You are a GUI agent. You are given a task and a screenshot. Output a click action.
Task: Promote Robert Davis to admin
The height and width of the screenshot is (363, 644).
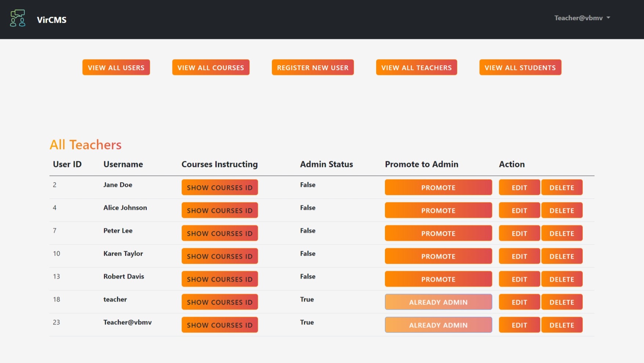pyautogui.click(x=438, y=279)
